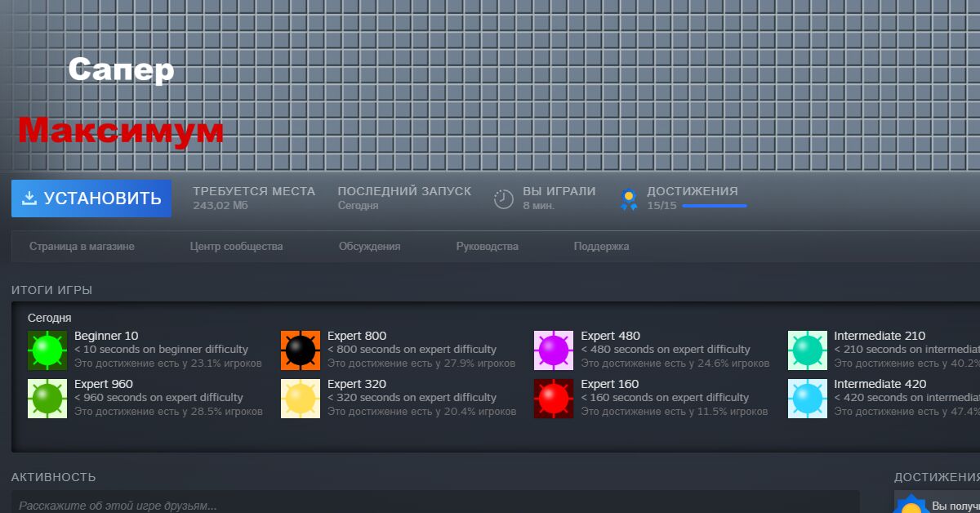Click the ИТОГИ ИГРЫ section heading
This screenshot has width=980, height=513.
51,290
